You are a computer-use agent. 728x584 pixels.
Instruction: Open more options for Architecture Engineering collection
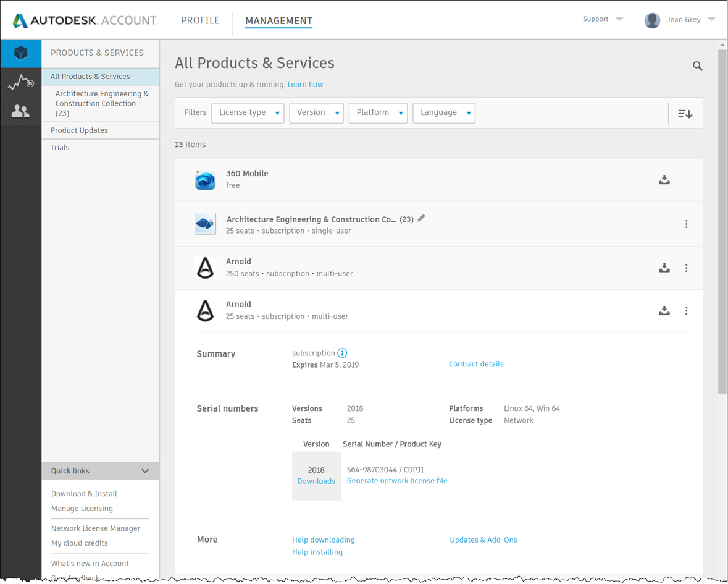tap(686, 224)
